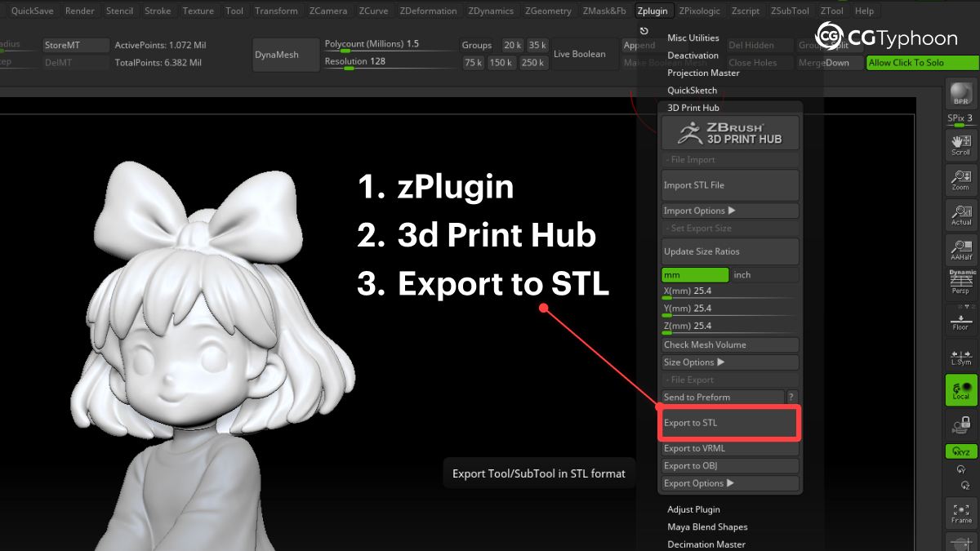Viewport: 980px width, 551px height.
Task: Click the lock camera icon
Action: click(961, 424)
